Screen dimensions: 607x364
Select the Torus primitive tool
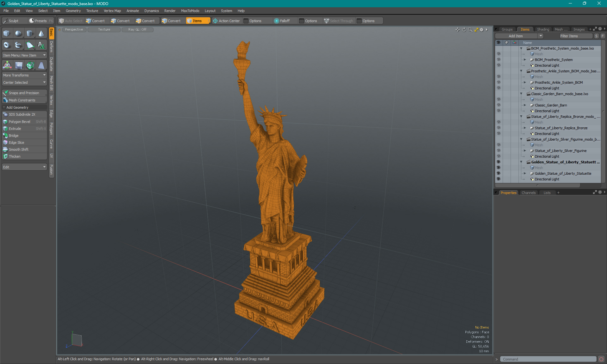pyautogui.click(x=7, y=45)
